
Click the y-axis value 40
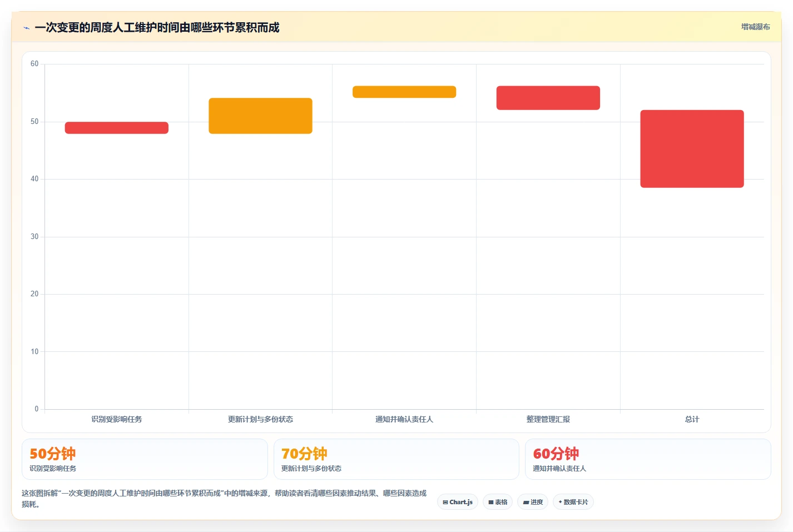coord(34,179)
